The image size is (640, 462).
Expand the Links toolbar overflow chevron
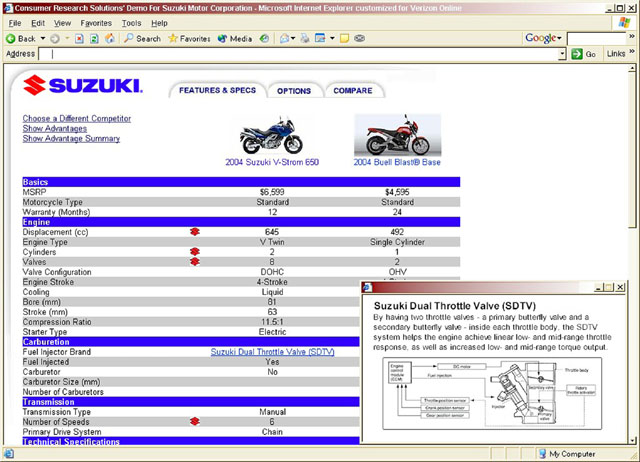632,51
